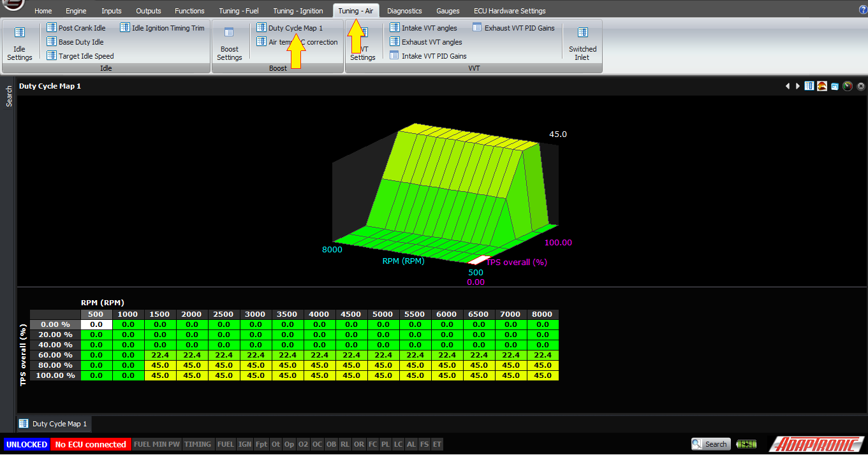This screenshot has width=868, height=455.
Task: Select the 500 RPM column header
Action: (x=96, y=314)
